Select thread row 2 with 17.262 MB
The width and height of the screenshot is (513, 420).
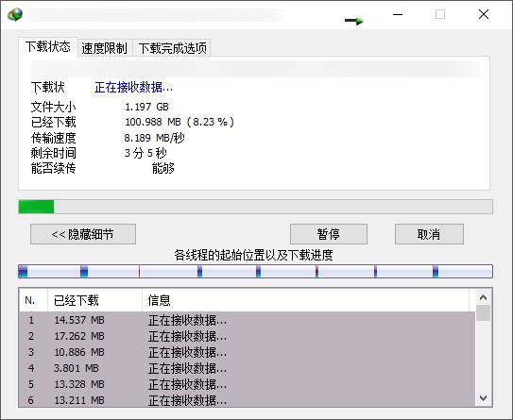247,336
